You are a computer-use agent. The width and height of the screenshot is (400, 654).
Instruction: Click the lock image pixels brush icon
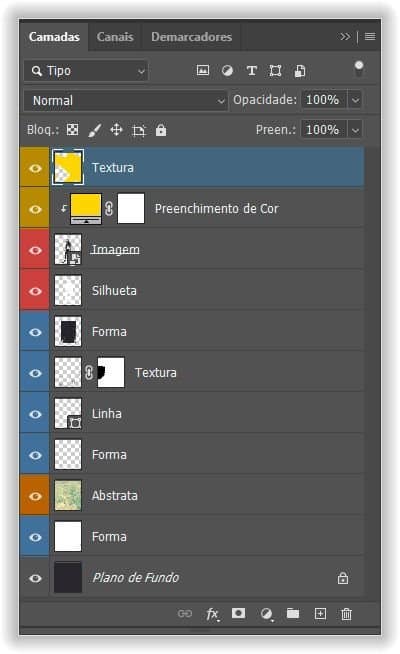95,130
